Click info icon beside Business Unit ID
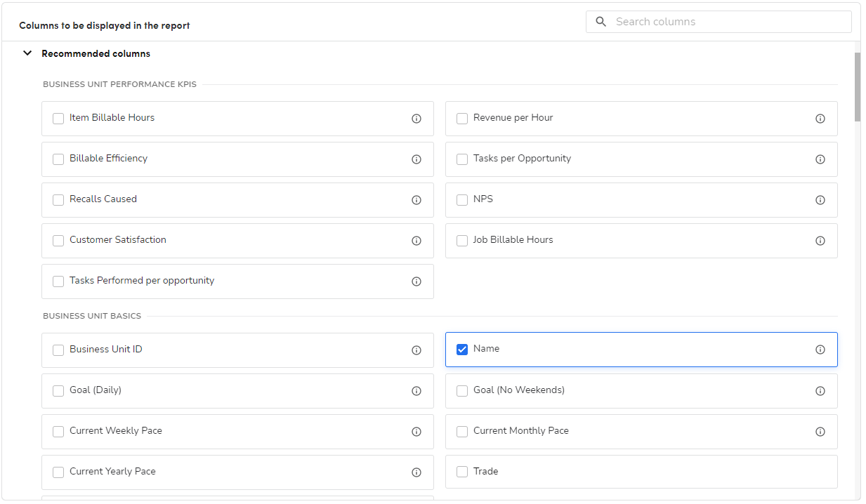This screenshot has width=866, height=504. click(x=416, y=350)
